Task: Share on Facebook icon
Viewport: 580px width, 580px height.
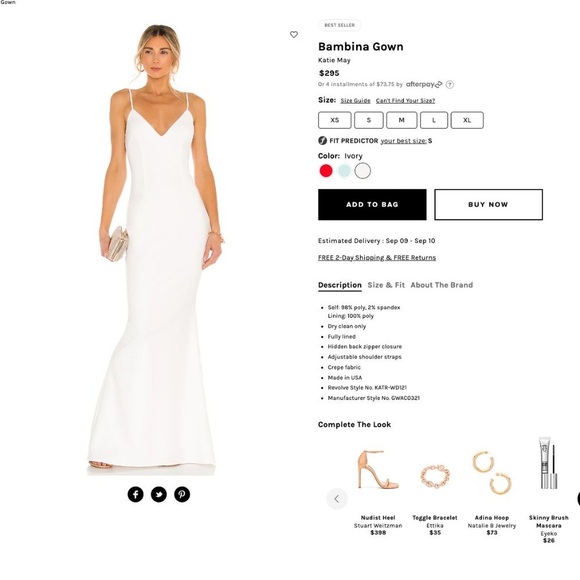Action: pos(135,494)
